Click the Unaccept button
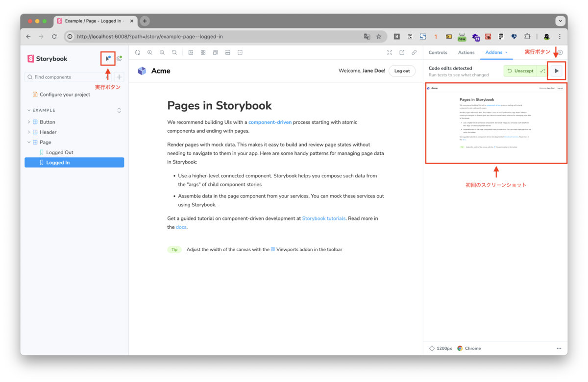 pyautogui.click(x=520, y=71)
